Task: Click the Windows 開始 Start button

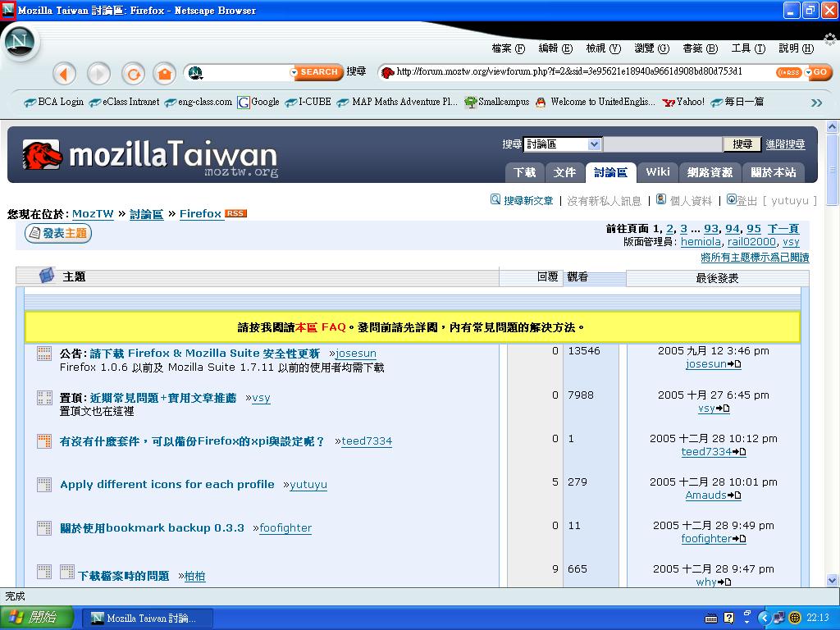Action: 37,618
